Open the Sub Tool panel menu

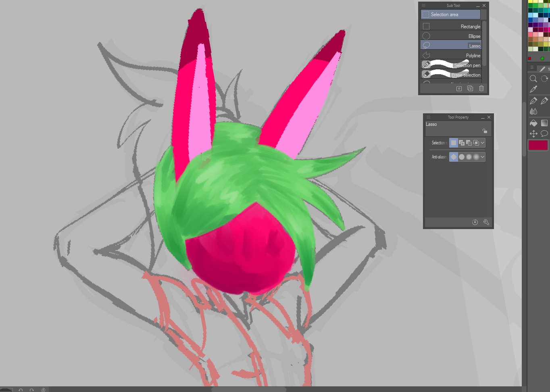click(423, 6)
